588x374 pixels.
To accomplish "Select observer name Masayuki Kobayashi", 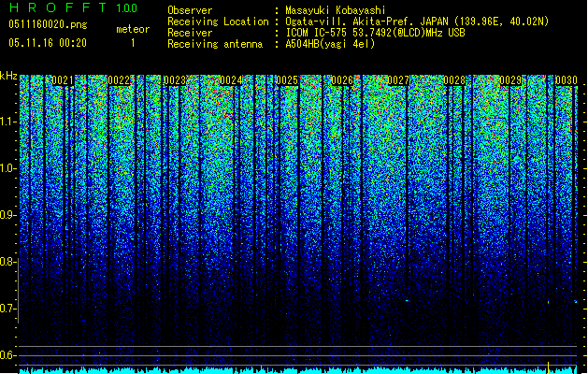I will (x=336, y=10).
